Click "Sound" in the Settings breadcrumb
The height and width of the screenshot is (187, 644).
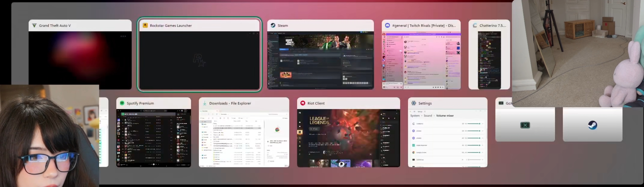[428, 115]
